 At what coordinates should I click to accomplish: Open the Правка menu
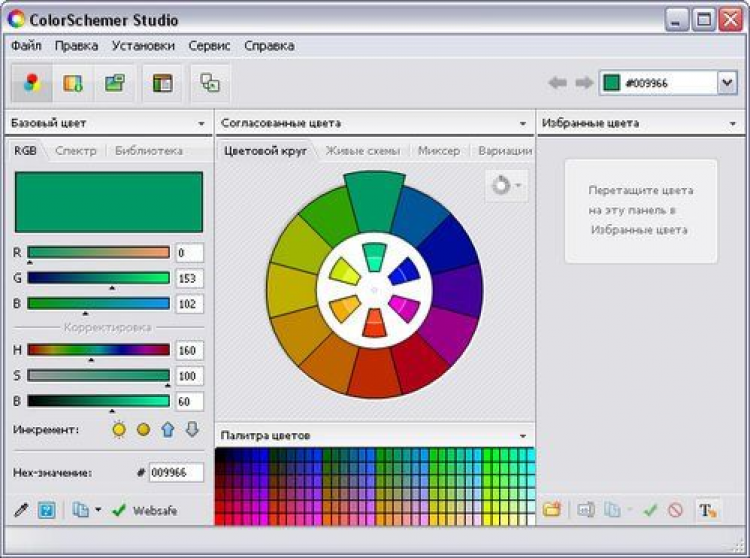pyautogui.click(x=77, y=46)
